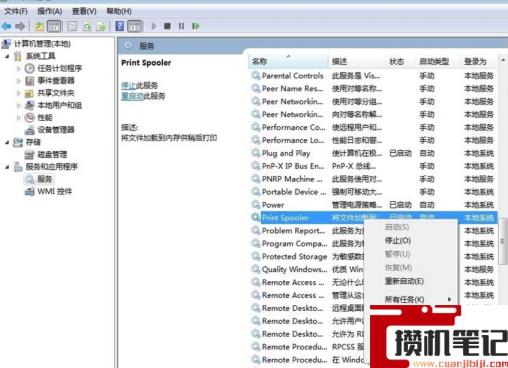Select the PNRP Machine service row
This screenshot has height=368, width=508.
click(x=373, y=179)
